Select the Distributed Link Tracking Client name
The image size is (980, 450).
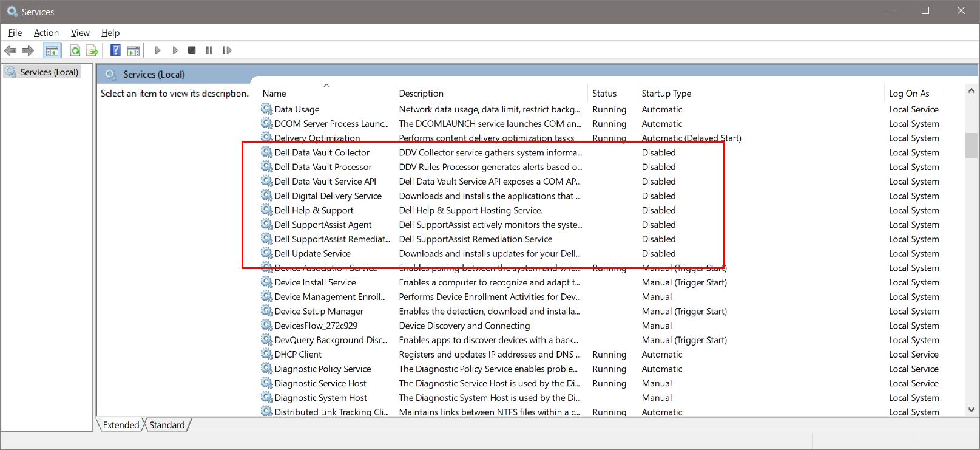331,412
